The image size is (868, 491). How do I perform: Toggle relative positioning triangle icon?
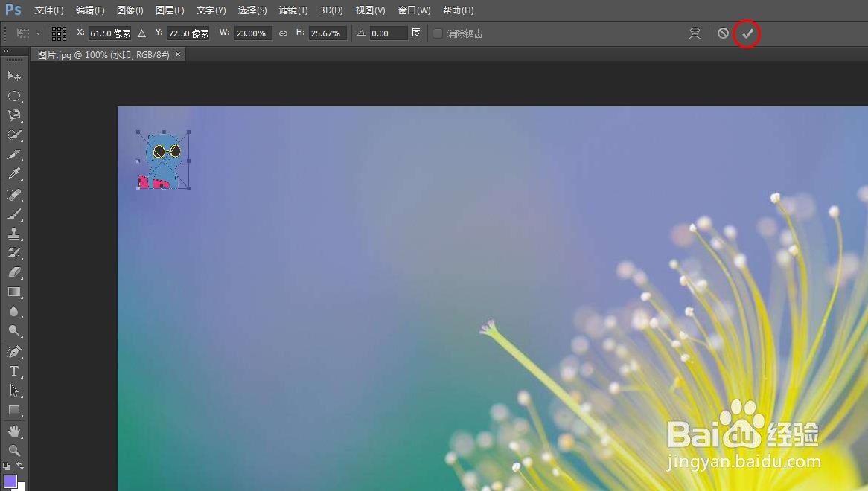click(141, 33)
